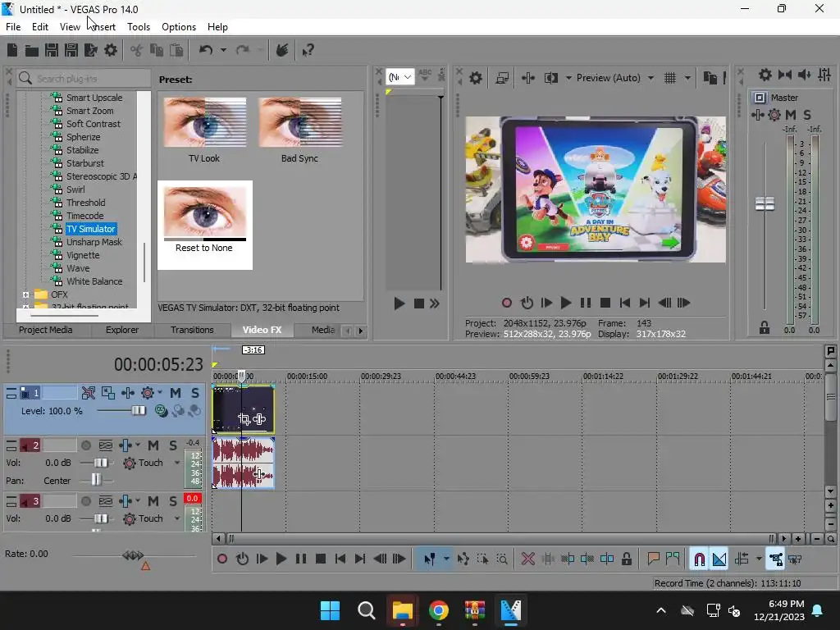
Task: Open track FX on audio track 2
Action: pyautogui.click(x=125, y=445)
